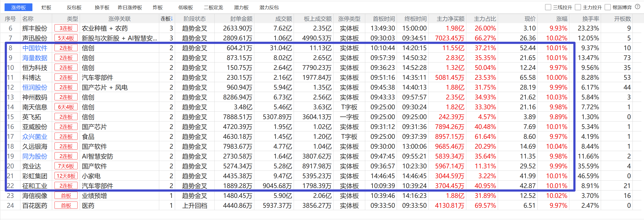
Task: Click the 12天8板 tag for 彩虹集团
Action: coord(66,176)
